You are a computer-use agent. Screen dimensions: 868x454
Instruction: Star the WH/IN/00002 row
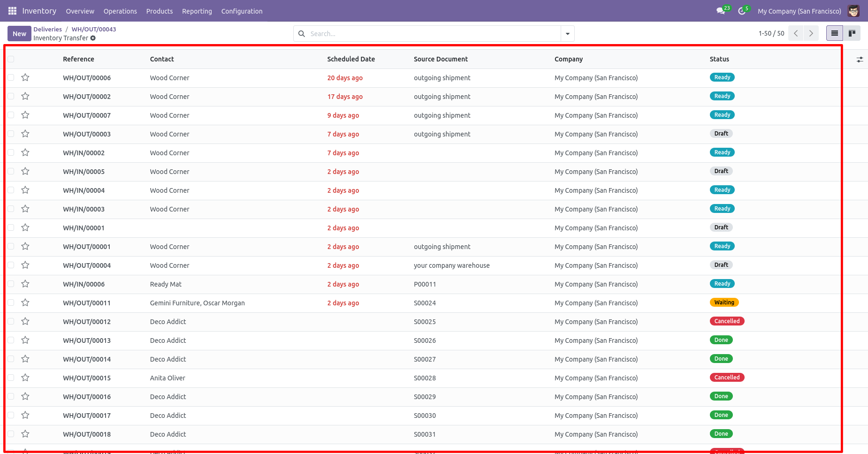[x=25, y=152]
